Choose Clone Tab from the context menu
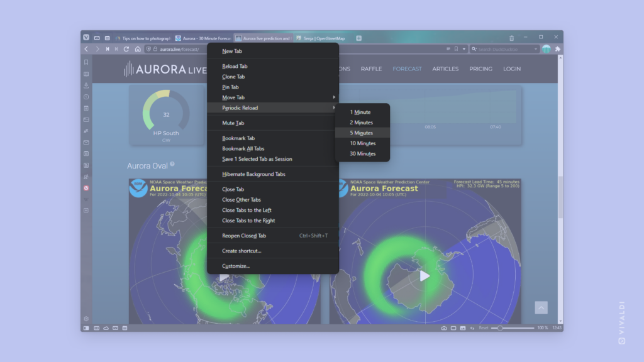Viewport: 644px width, 362px height. tap(273, 76)
